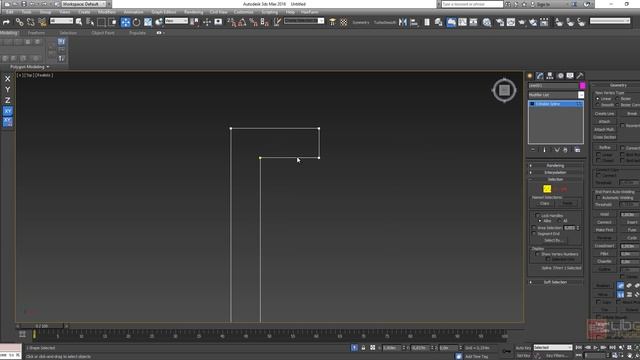Collapse the Selection rollout
Image resolution: width=640 pixels, height=360 pixels.
555,180
